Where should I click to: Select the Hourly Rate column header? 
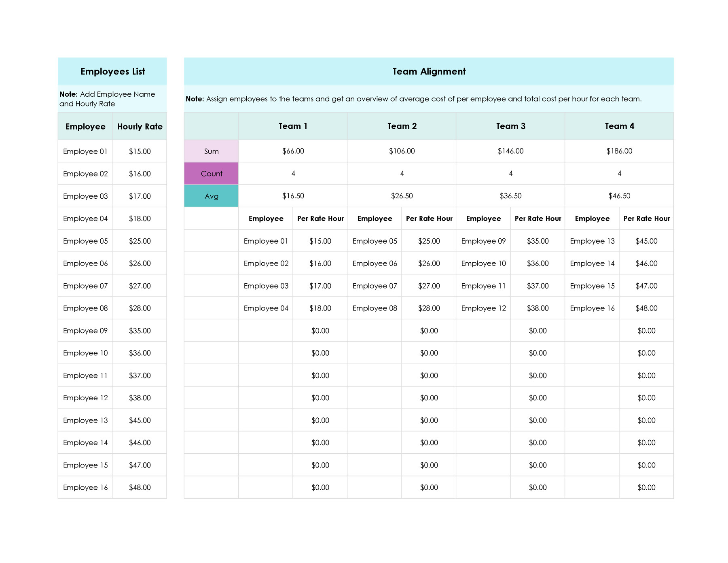pyautogui.click(x=140, y=126)
